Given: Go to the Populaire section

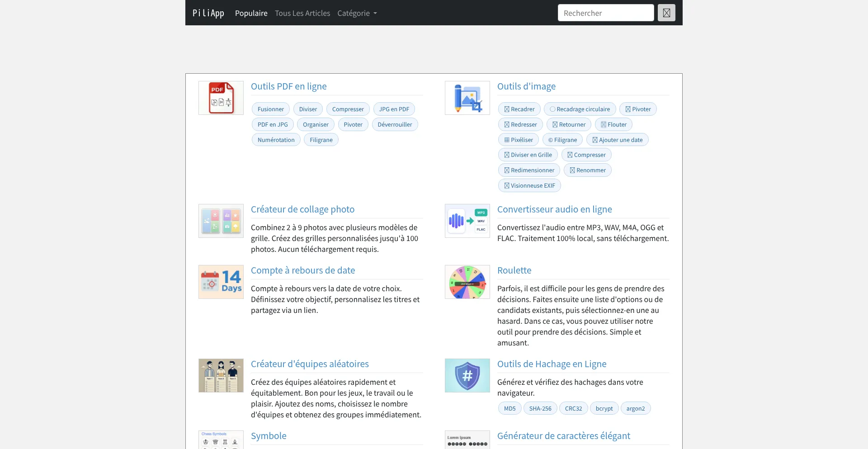Looking at the screenshot, I should pos(251,13).
